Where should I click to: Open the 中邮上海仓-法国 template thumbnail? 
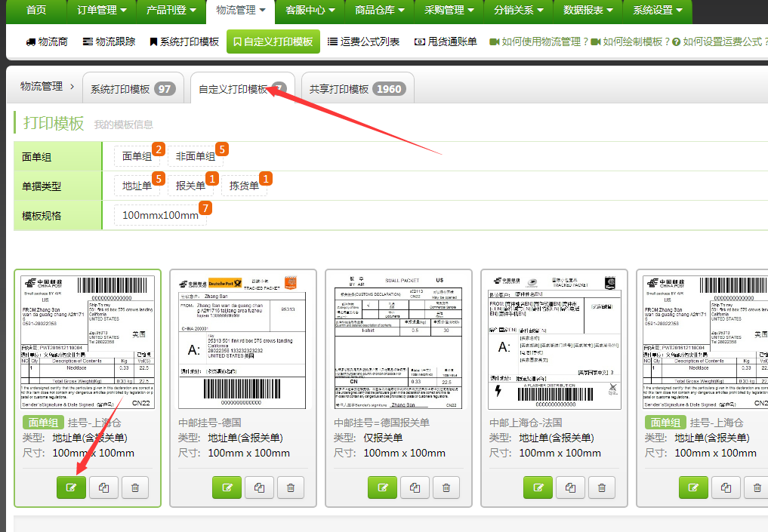[554, 342]
